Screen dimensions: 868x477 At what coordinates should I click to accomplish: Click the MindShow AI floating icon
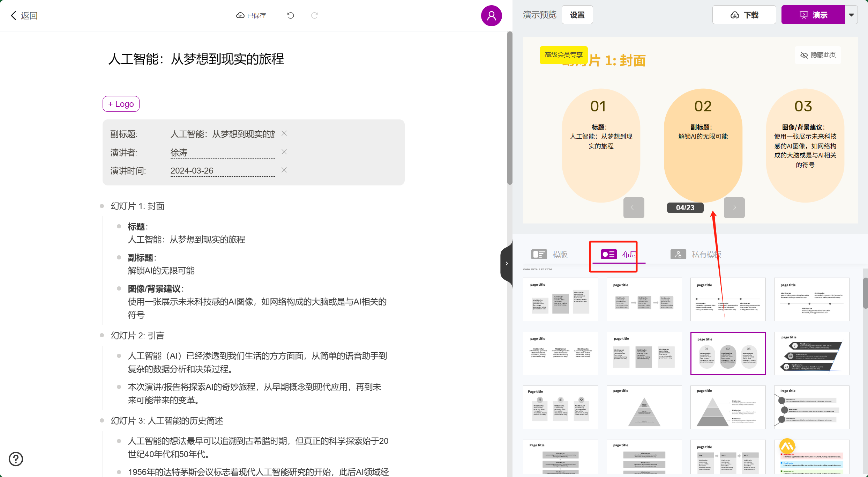tap(787, 446)
